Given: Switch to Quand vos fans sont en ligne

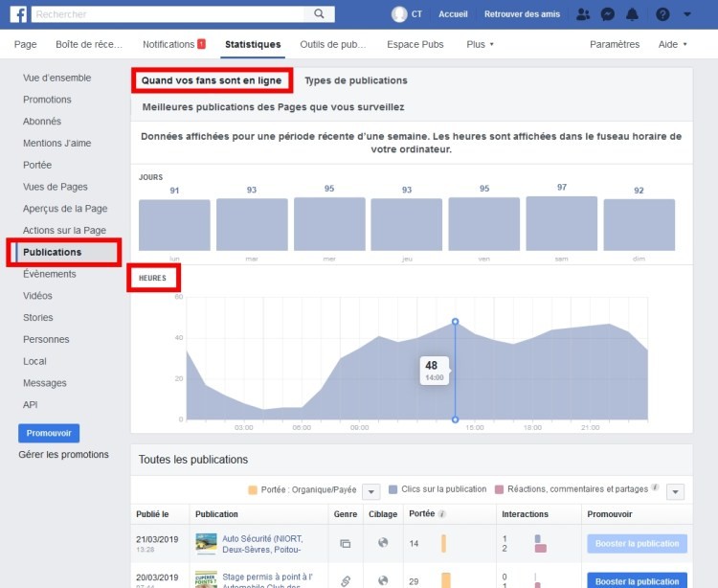Looking at the screenshot, I should tap(212, 80).
